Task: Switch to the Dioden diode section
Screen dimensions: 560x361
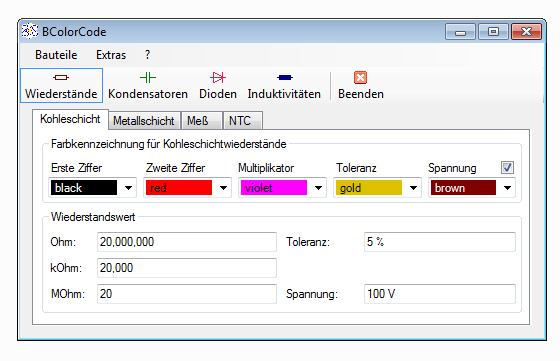Action: click(218, 85)
